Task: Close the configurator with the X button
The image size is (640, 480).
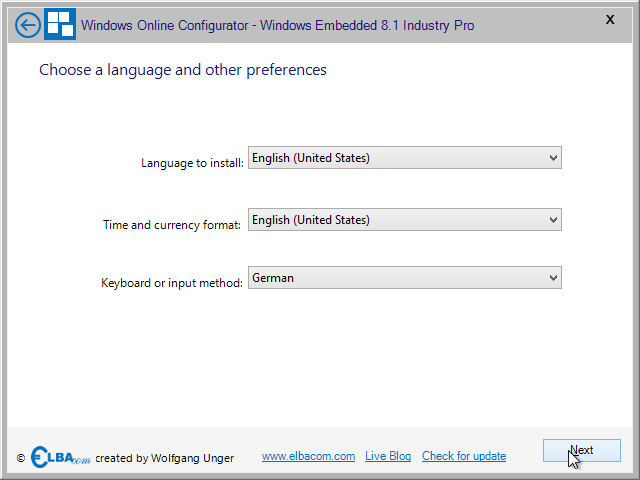Action: (x=610, y=20)
